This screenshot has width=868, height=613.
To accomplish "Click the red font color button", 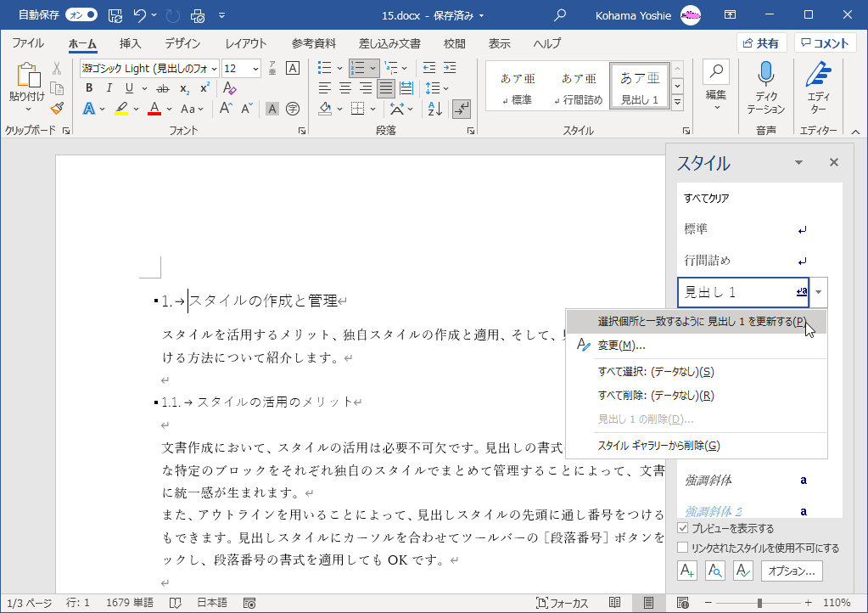I will click(x=154, y=109).
